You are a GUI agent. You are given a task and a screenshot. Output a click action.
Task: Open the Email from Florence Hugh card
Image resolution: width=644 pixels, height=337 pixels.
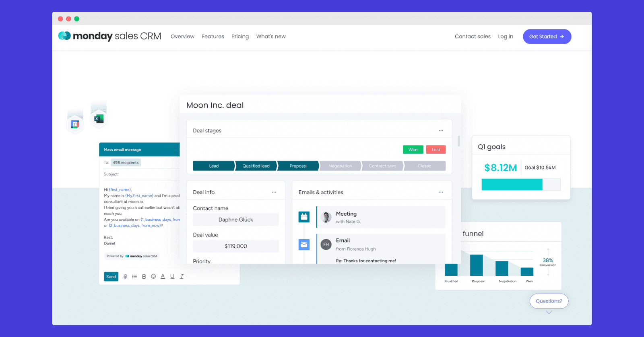point(381,249)
